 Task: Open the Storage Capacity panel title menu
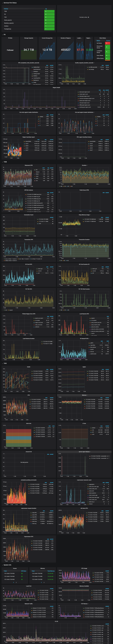click(29, 38)
